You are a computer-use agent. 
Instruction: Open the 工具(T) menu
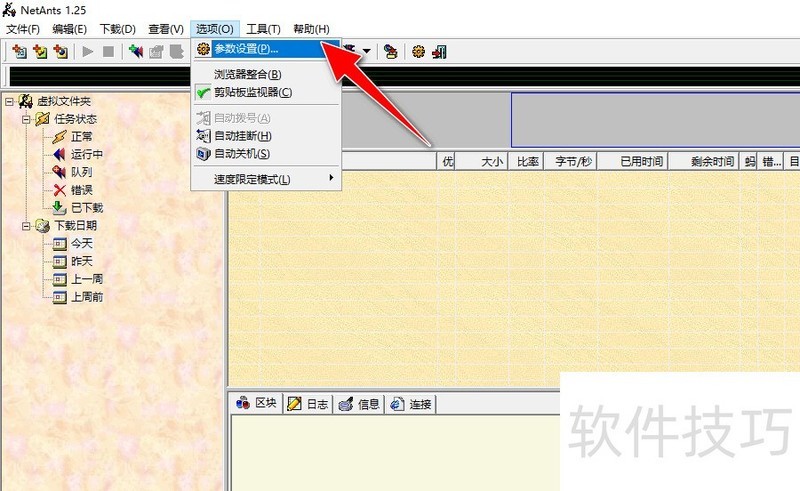click(x=263, y=29)
